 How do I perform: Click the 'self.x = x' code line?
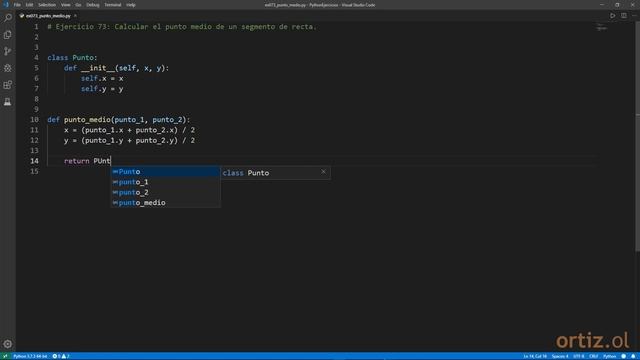[x=102, y=78]
